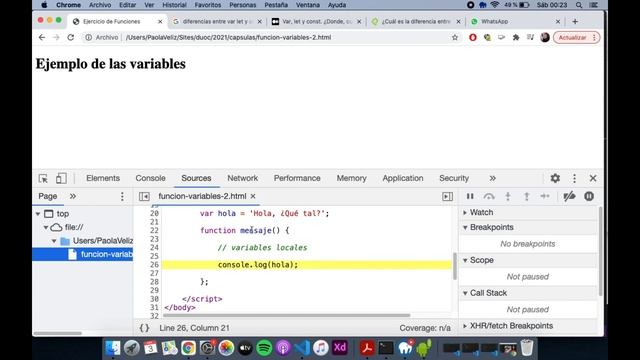
Task: Toggle the device toolbar icon
Action: coord(61,178)
